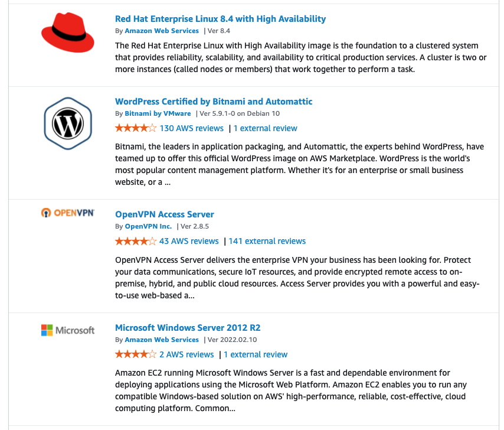Click the Red Hat fedora logo

68,34
